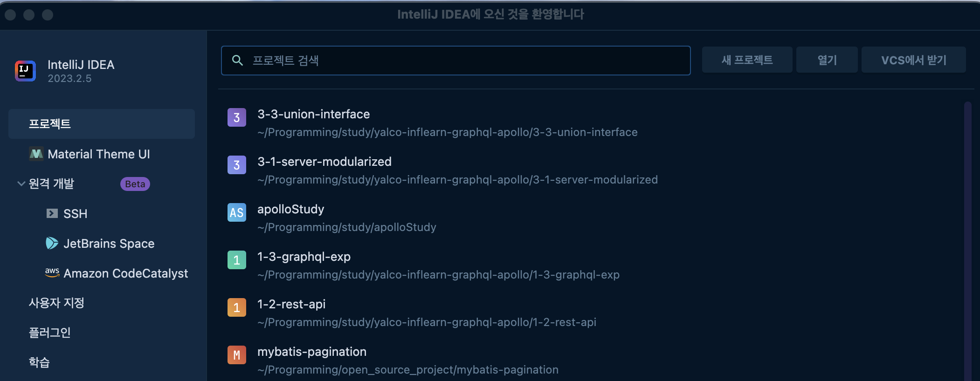Click the M mybatis-pagination project icon
The image size is (980, 381).
tap(237, 355)
